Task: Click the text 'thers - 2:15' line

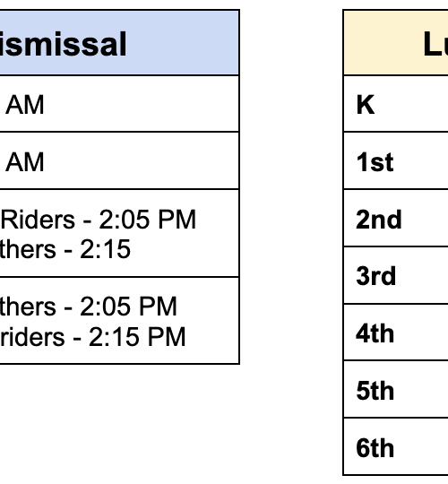Action: click(x=65, y=249)
